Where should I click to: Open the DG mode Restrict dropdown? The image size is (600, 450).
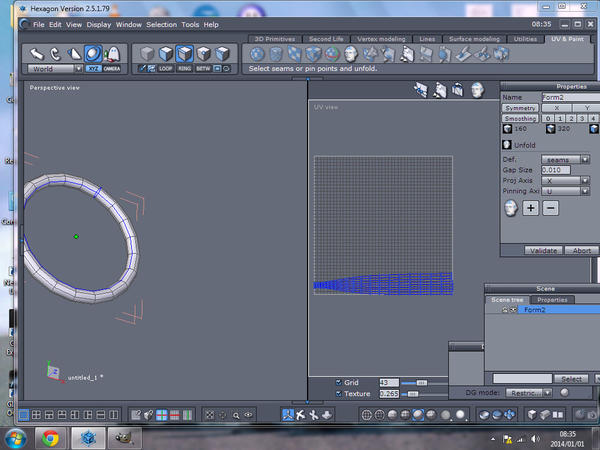tap(528, 393)
